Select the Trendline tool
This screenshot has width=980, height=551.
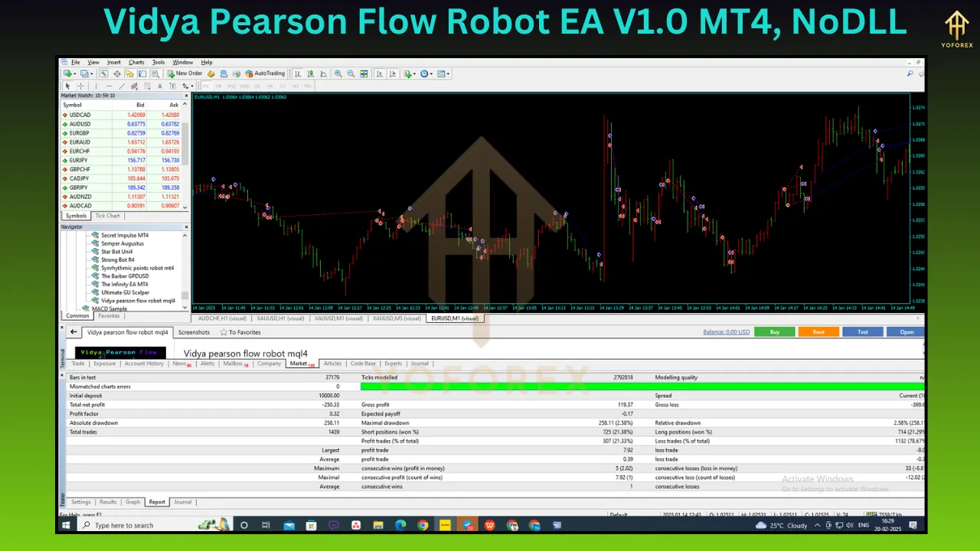[122, 86]
